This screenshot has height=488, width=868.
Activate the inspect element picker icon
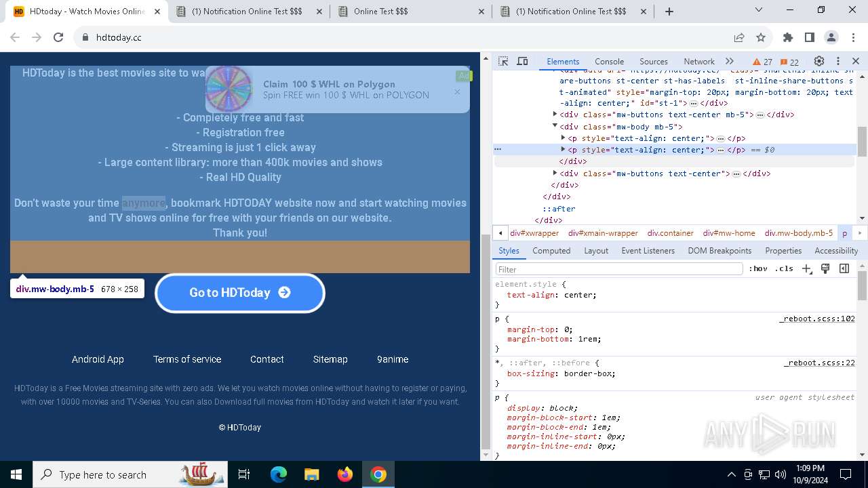click(503, 61)
